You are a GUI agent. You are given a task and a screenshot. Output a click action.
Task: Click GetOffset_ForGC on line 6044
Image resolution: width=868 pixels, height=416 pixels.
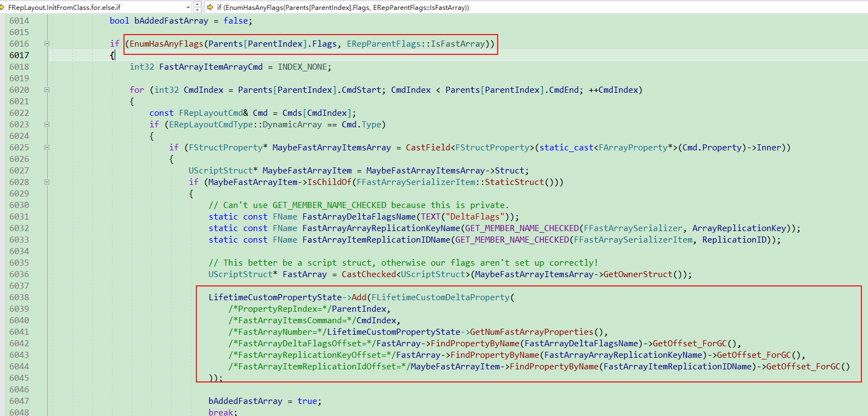(x=803, y=367)
